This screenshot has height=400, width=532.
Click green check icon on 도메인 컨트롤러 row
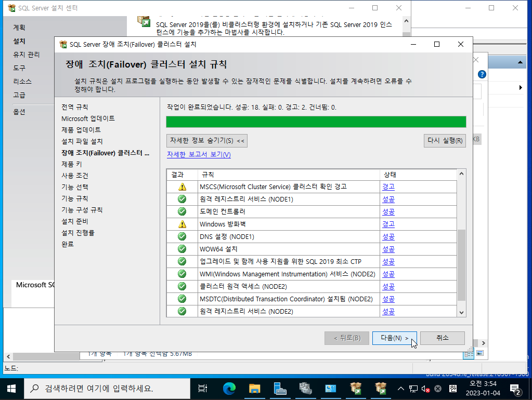(x=182, y=211)
